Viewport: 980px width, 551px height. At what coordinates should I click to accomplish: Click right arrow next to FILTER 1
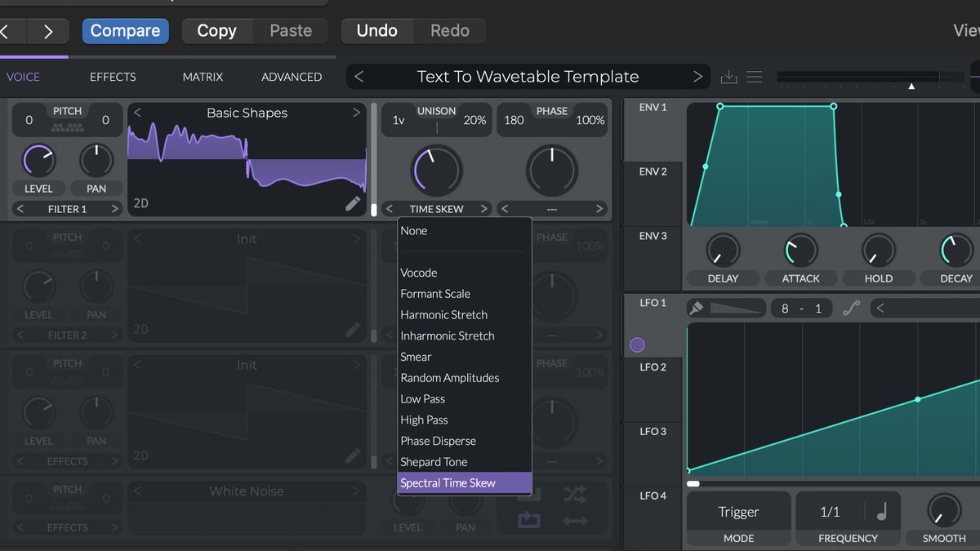coord(114,209)
